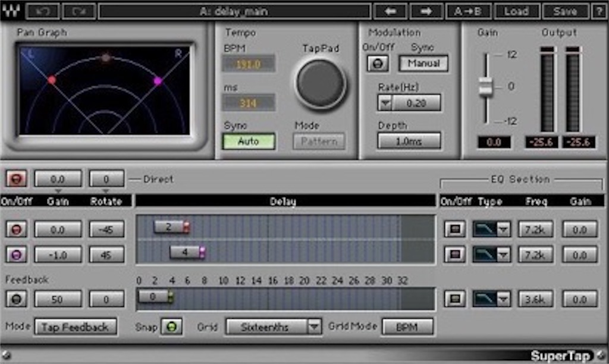Click the BPM Grid Mode button
Screen dimensions: 609x364
407,327
